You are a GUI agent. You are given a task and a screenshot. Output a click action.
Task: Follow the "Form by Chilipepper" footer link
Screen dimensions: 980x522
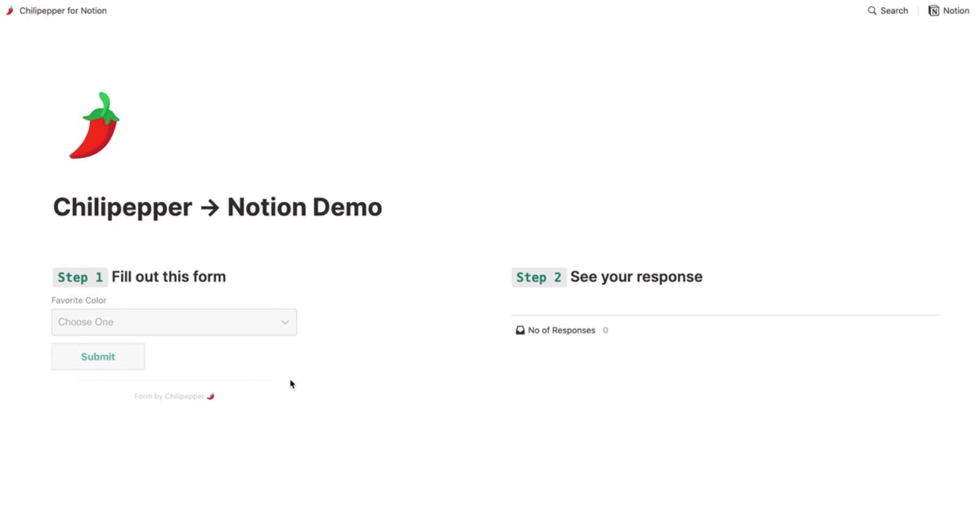(169, 396)
